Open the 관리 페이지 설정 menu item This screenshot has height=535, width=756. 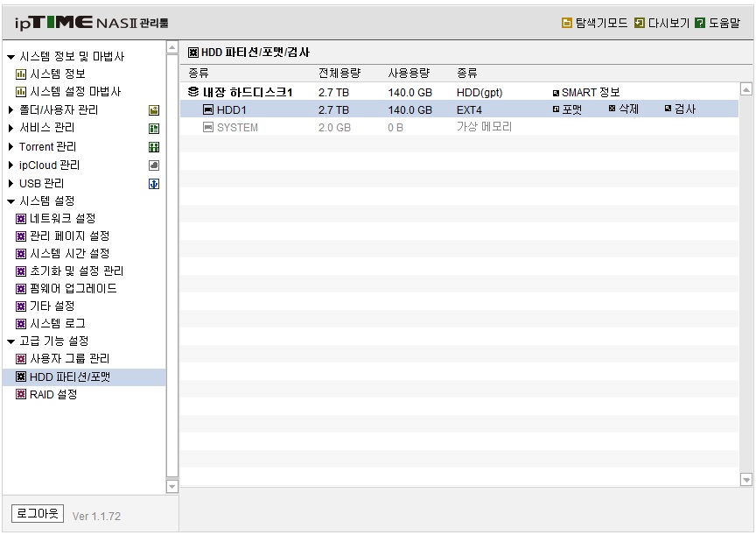pos(69,236)
